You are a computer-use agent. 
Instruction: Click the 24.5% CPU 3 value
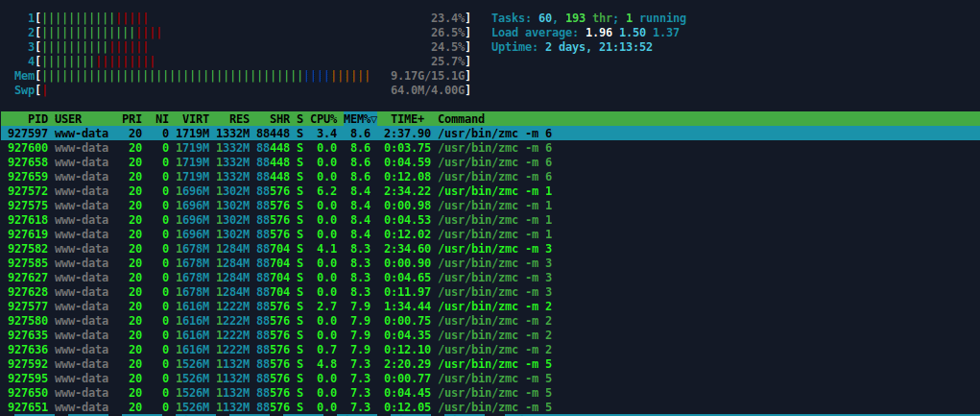point(447,47)
